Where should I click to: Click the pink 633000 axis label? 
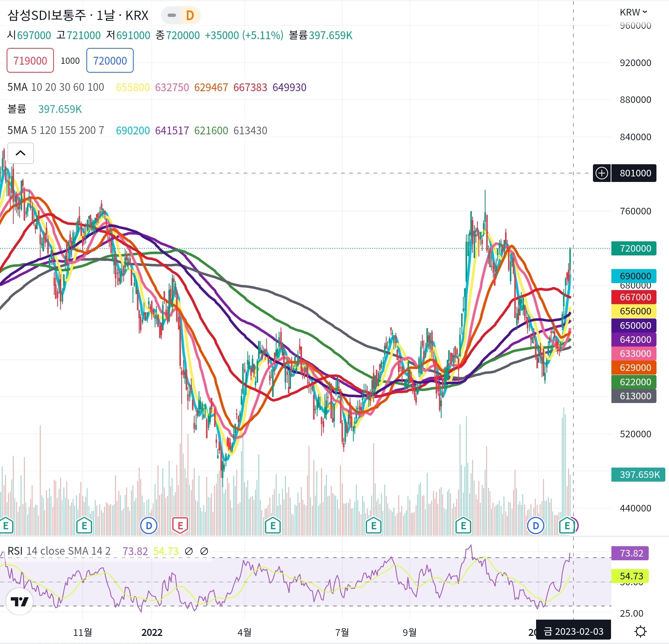[x=634, y=354]
